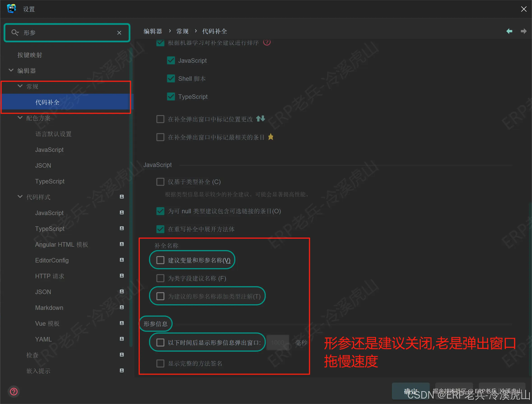This screenshot has width=532, height=404.
Task: Click the magnifier icon in the search field
Action: 15,33
